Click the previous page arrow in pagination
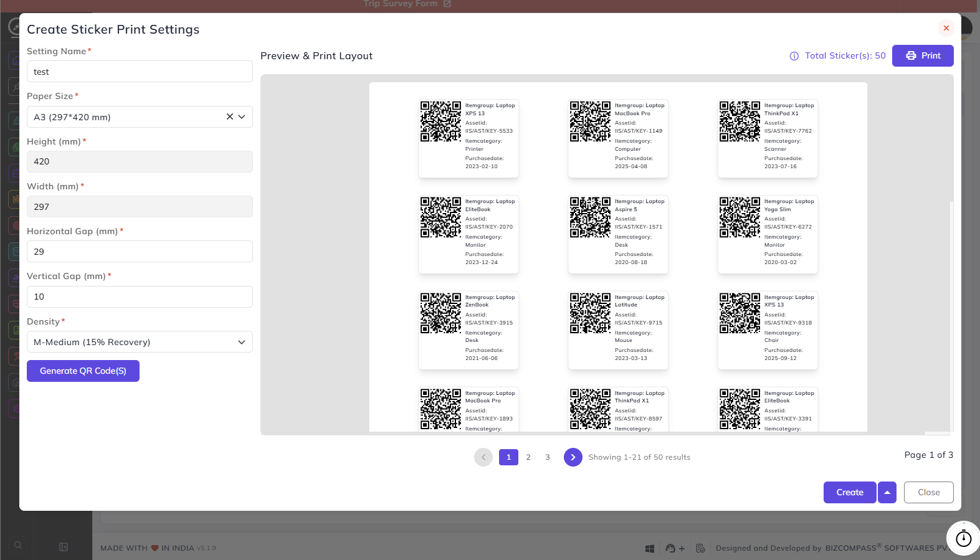Screen dimensions: 980x560 pyautogui.click(x=483, y=457)
